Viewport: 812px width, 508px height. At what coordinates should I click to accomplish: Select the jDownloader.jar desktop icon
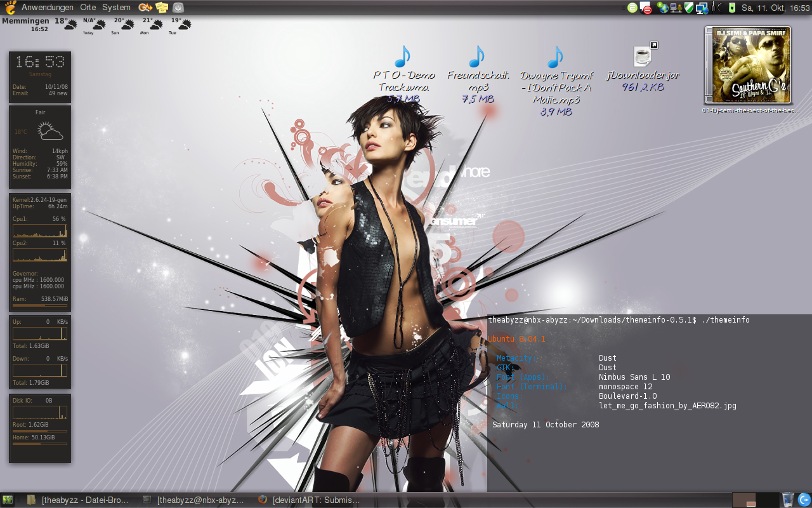(x=643, y=55)
